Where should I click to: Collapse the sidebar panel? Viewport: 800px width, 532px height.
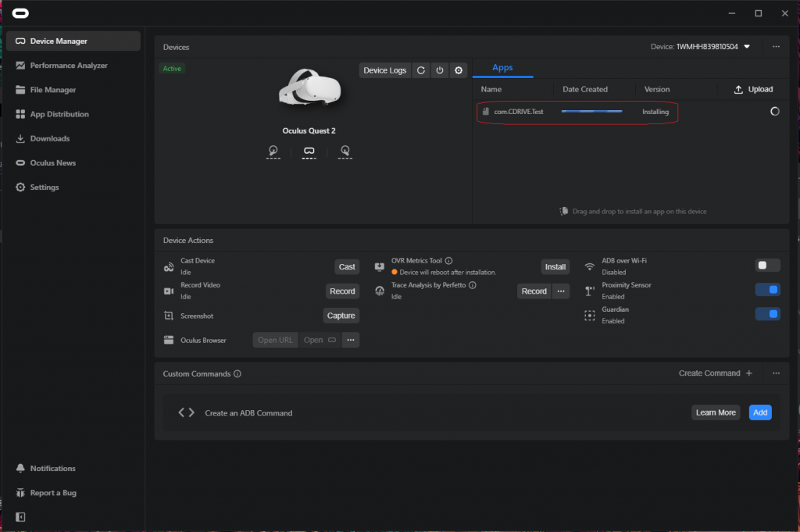point(20,517)
